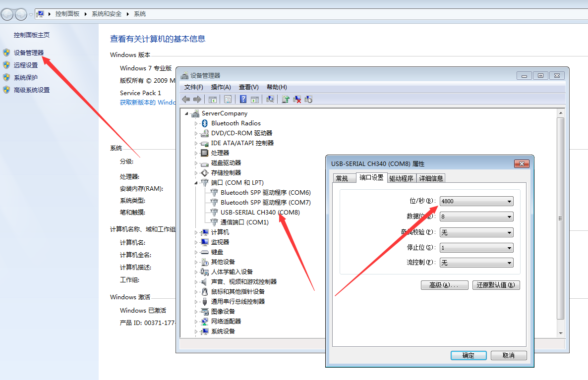Open the 停止位 stop bits dropdown showing 1
Viewport: 588px width, 380px height.
(476, 248)
